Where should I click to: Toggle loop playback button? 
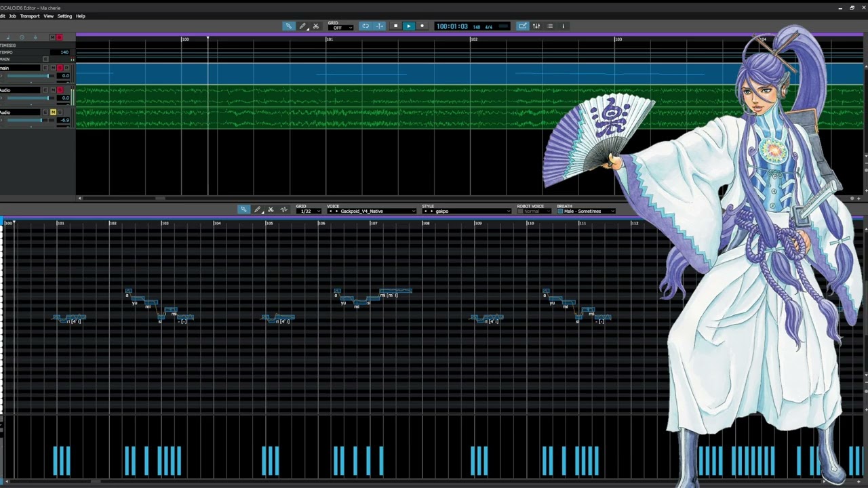(x=366, y=26)
